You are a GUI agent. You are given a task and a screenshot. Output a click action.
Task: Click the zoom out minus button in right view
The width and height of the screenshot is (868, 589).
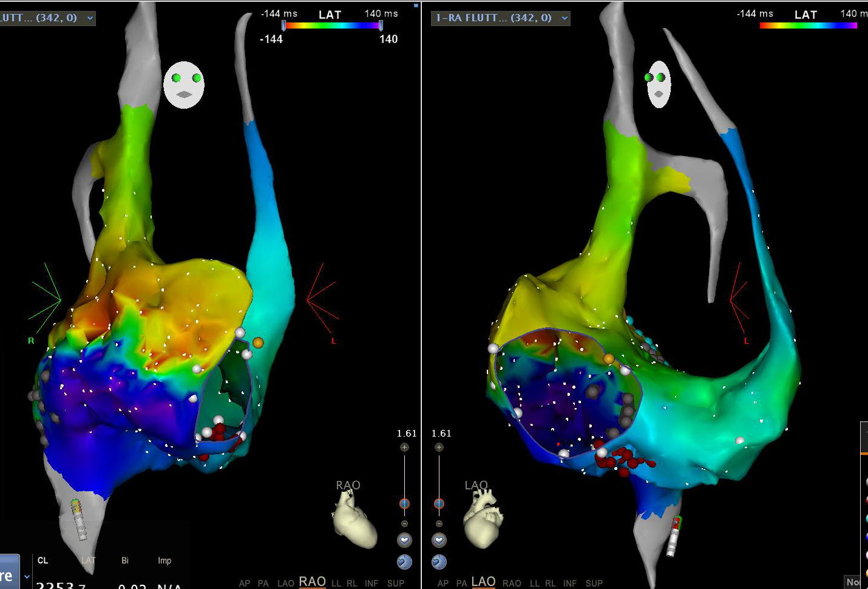coord(439,523)
